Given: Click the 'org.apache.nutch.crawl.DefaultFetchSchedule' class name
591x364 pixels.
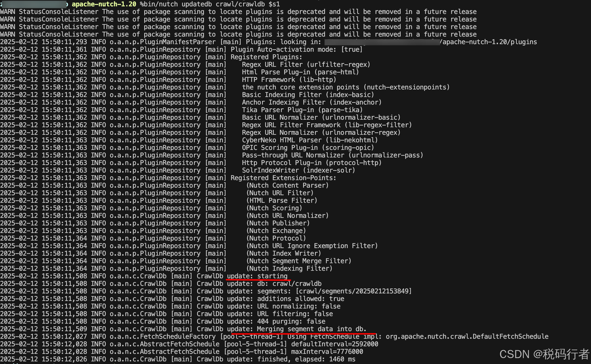Looking at the screenshot, I should pos(467,336).
